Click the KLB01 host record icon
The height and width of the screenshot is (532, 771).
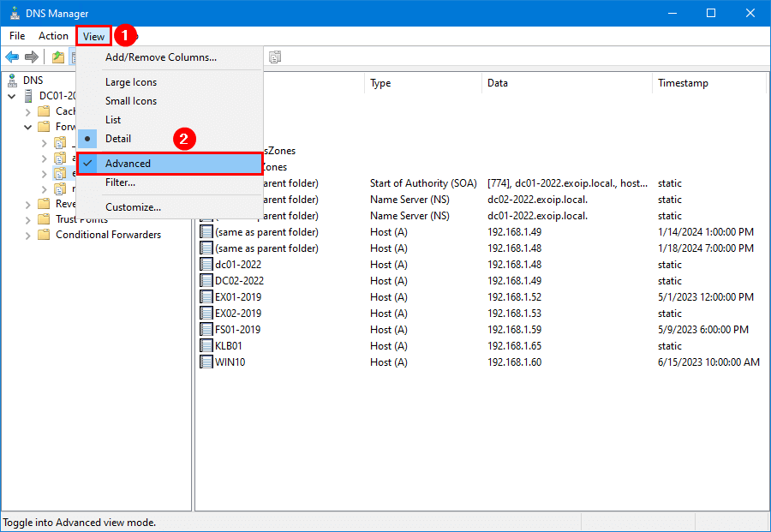tap(206, 346)
